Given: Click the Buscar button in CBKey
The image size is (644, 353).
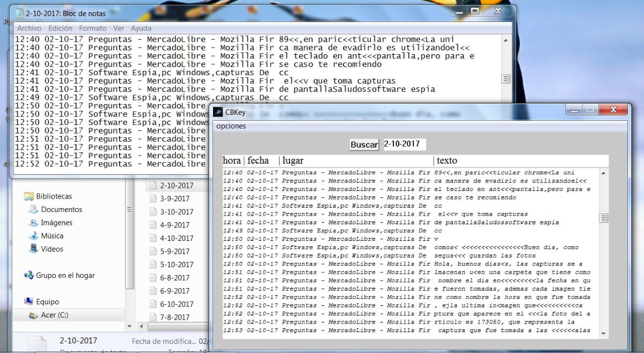Looking at the screenshot, I should click(364, 144).
